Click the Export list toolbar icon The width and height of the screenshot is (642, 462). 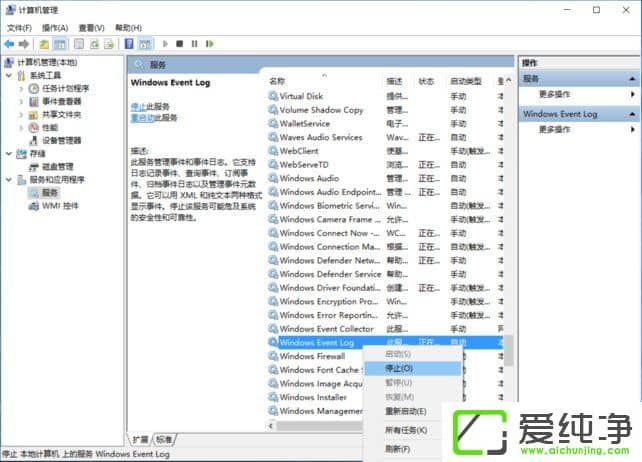109,43
